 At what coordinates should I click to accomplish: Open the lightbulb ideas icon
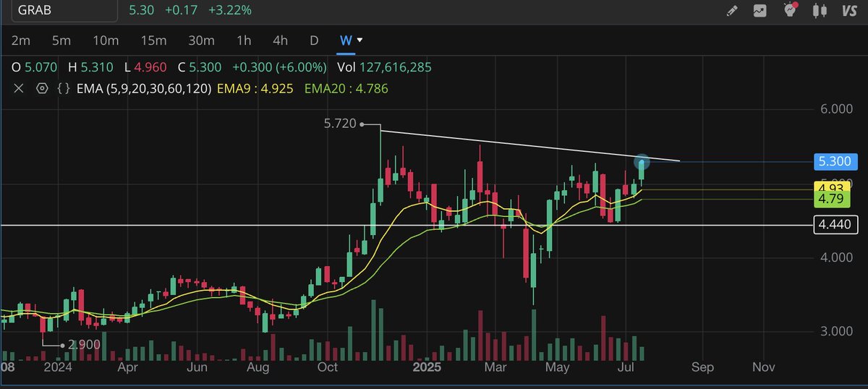[x=791, y=10]
